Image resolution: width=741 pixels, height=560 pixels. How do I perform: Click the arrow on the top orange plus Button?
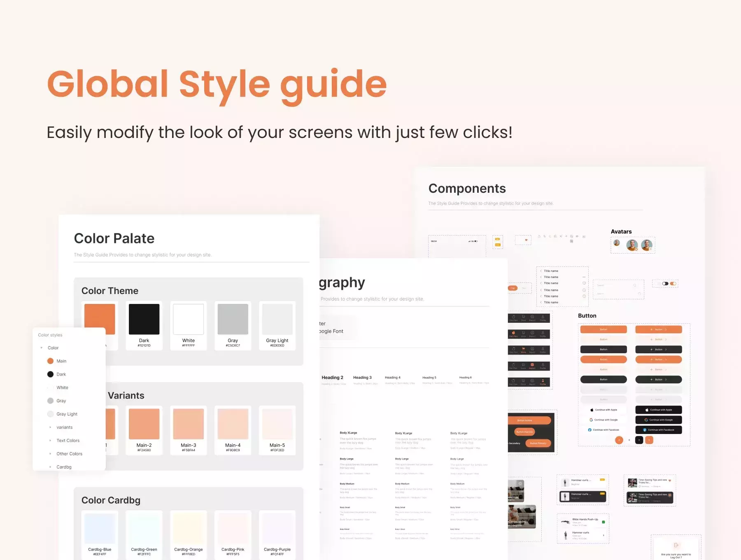(x=666, y=329)
